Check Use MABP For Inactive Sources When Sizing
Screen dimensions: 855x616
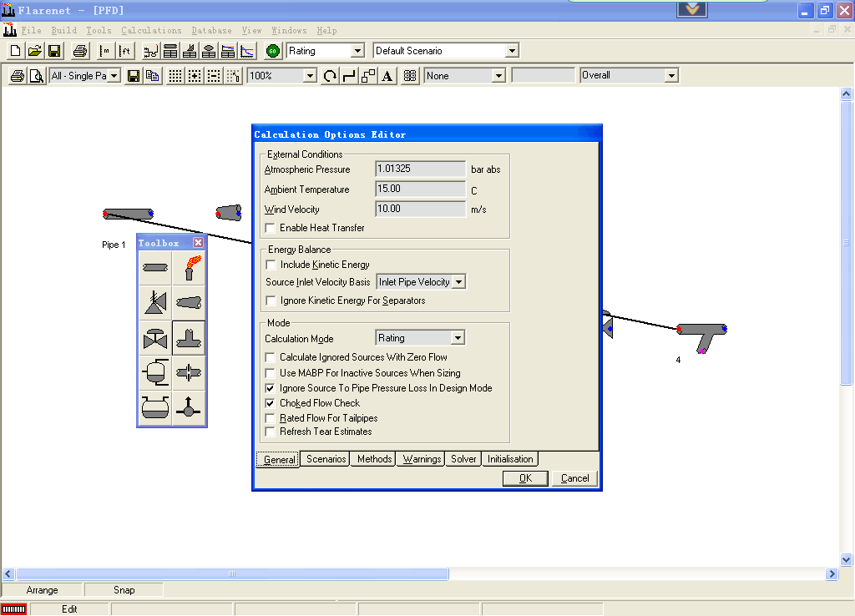coord(270,373)
